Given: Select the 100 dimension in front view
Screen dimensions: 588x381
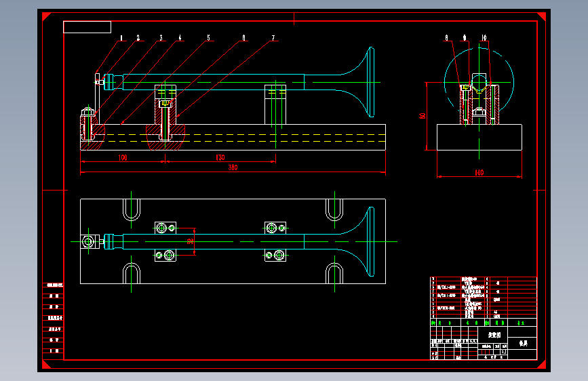Looking at the screenshot, I should [123, 157].
